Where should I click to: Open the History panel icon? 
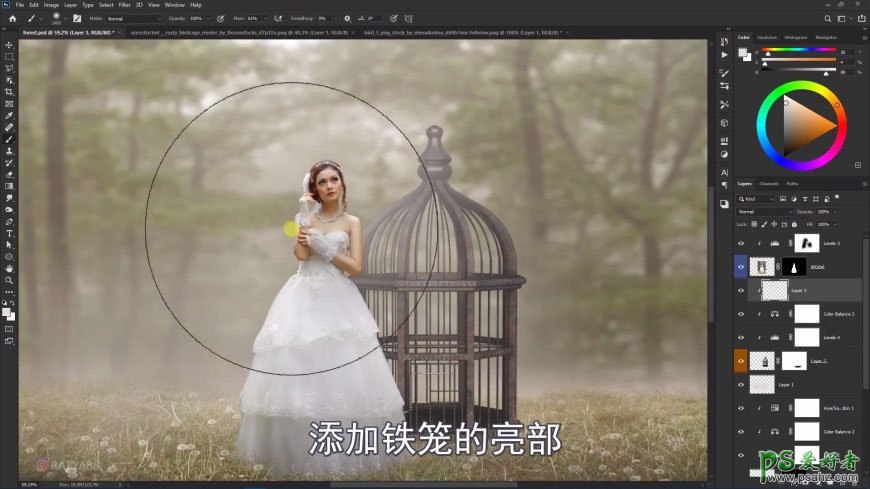click(724, 42)
